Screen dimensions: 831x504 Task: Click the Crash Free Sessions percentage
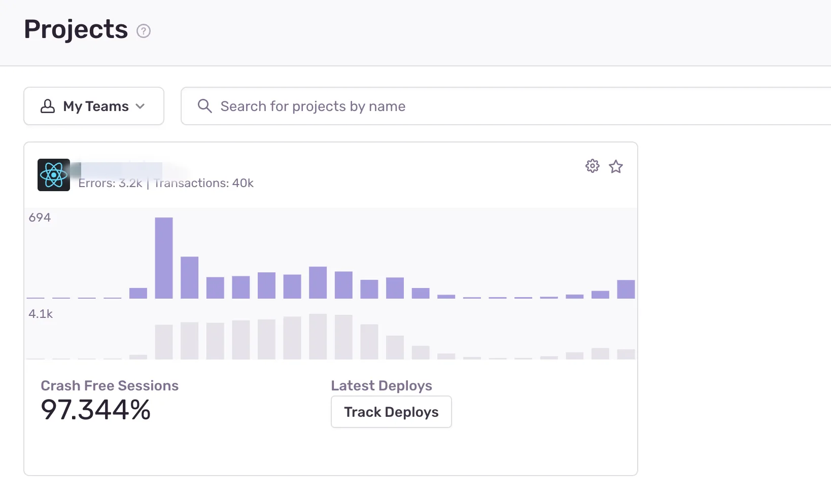[95, 410]
